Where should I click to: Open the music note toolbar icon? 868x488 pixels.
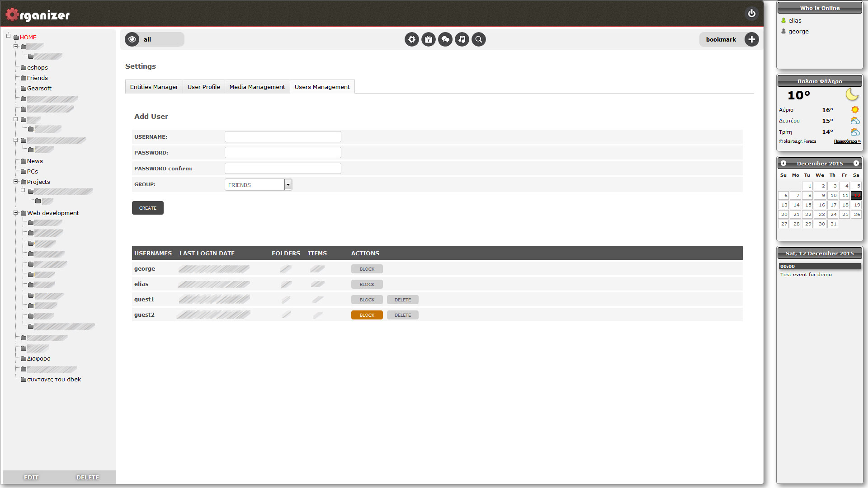click(x=462, y=39)
